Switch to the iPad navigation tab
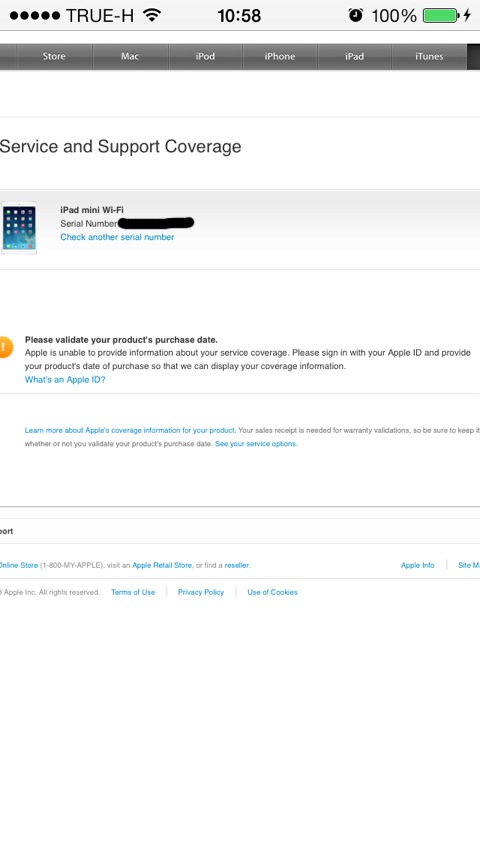Screen dimensions: 480x852 [x=354, y=57]
